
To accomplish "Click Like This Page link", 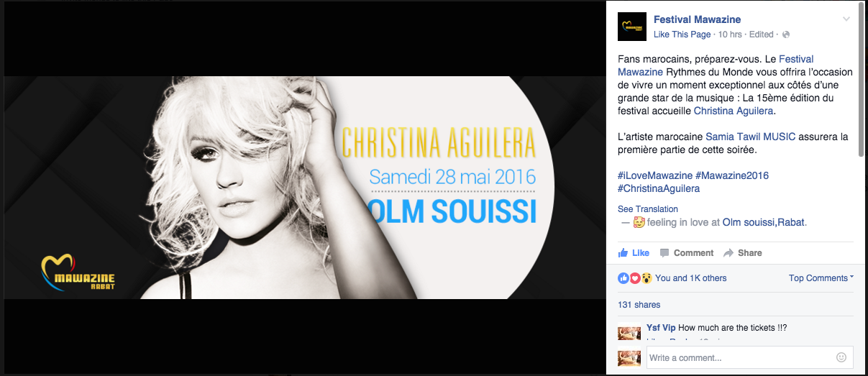I will [682, 35].
